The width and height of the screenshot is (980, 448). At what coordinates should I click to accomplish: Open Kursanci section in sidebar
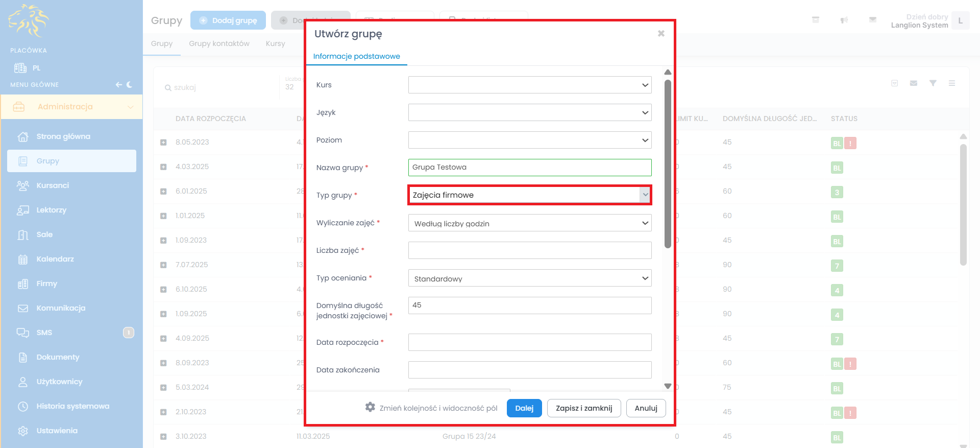tap(52, 185)
